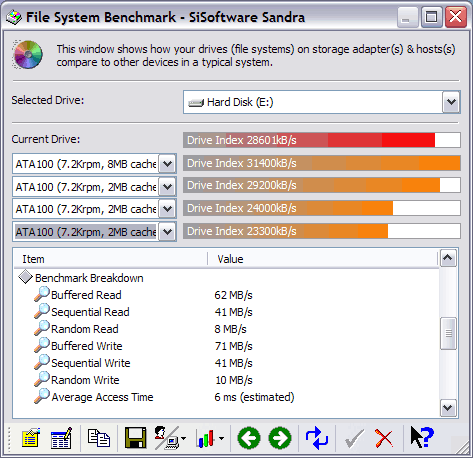Click the Buffered Write magnifier icon
473x458 pixels.
(42, 345)
